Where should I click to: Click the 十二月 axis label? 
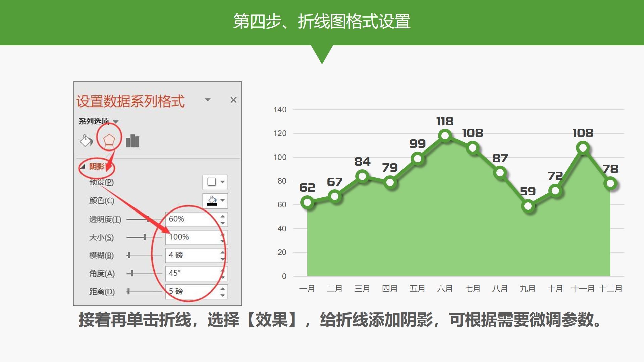click(610, 289)
